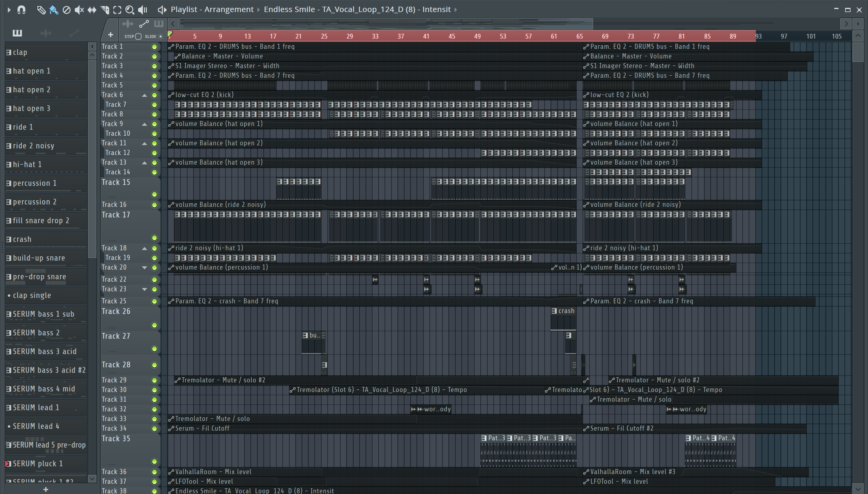Collapse Track 18 group arrow
The image size is (868, 494).
click(x=144, y=249)
